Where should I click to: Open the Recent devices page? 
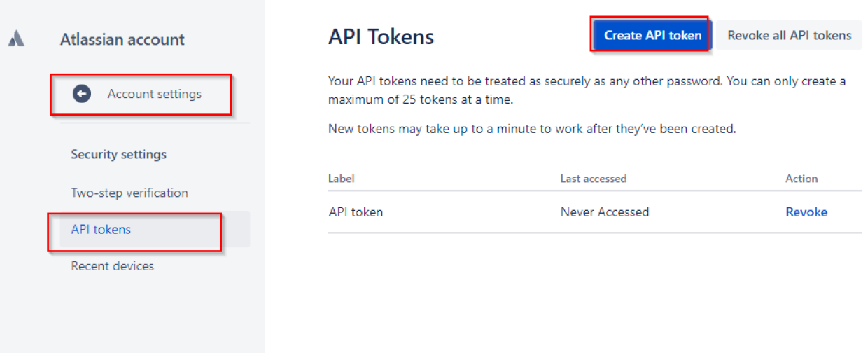click(x=113, y=266)
